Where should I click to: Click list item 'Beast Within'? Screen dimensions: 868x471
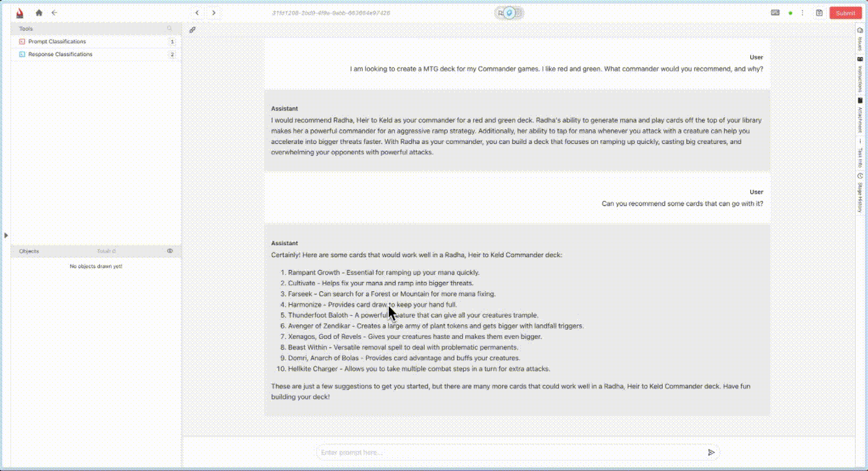click(x=403, y=347)
